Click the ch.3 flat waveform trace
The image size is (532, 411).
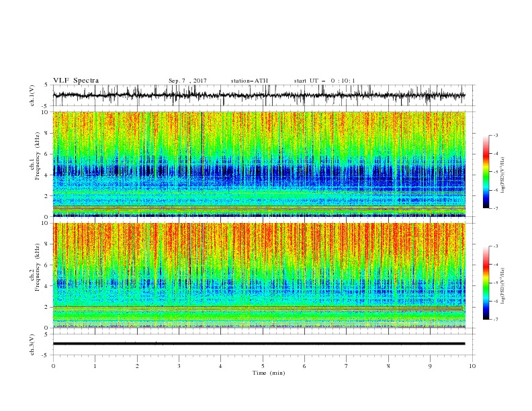click(x=259, y=344)
